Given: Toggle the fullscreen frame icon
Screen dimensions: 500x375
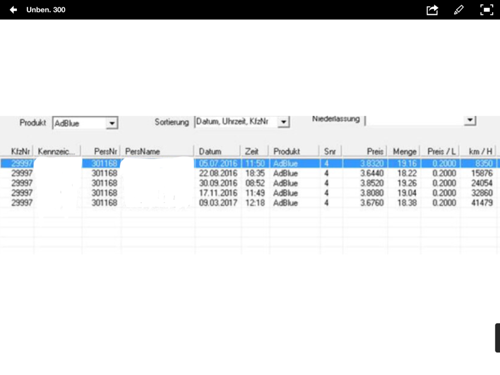Looking at the screenshot, I should [486, 10].
